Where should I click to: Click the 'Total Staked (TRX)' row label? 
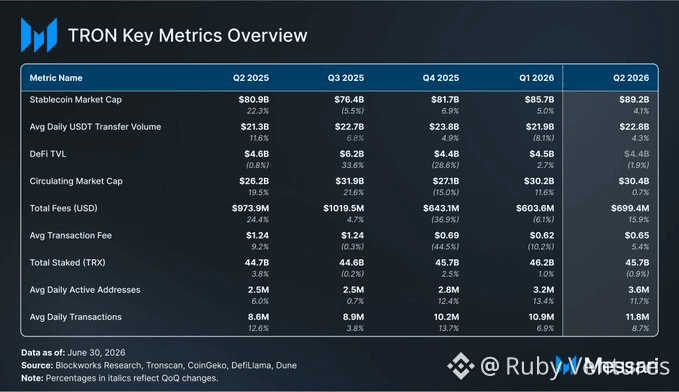click(x=68, y=262)
